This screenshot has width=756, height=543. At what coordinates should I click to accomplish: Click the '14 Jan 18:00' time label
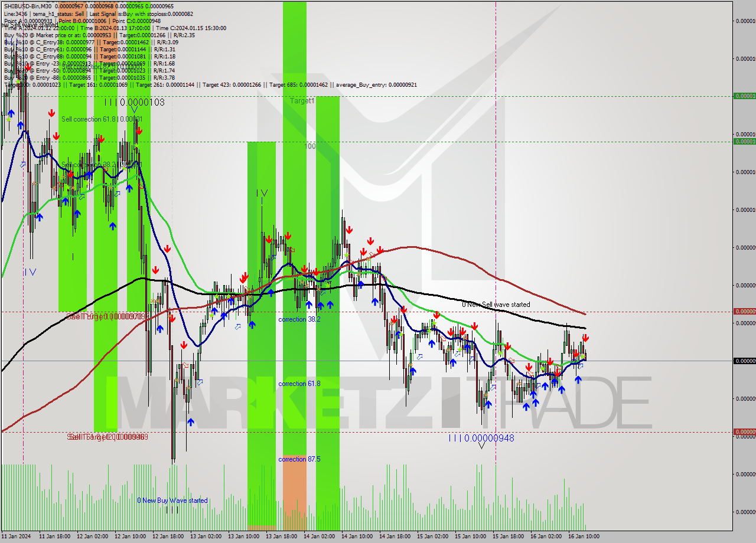(396, 537)
